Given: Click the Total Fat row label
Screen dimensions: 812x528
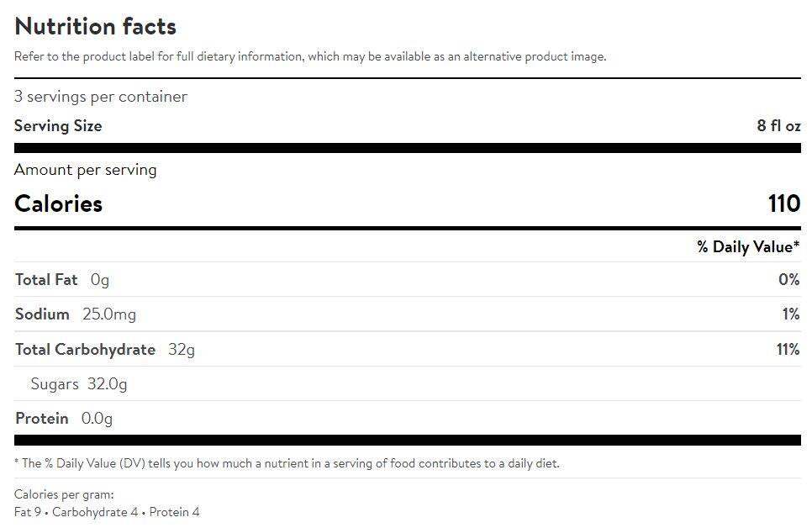Looking at the screenshot, I should [x=46, y=280].
